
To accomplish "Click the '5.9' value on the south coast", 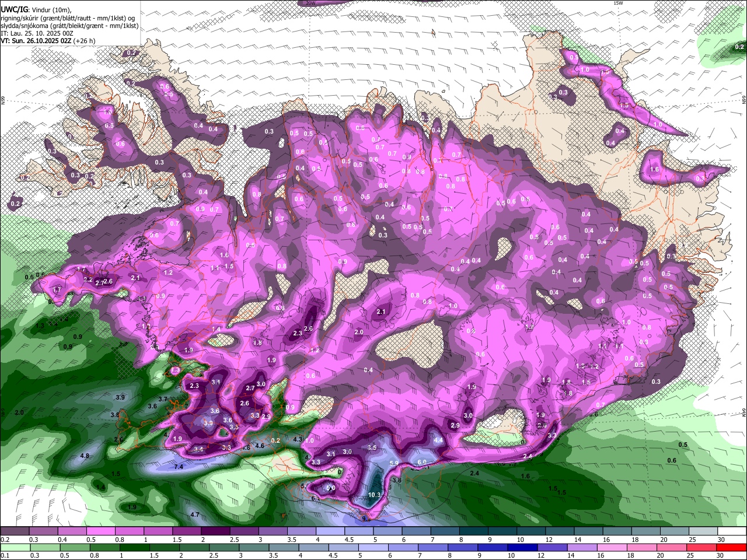I will click(394, 463).
